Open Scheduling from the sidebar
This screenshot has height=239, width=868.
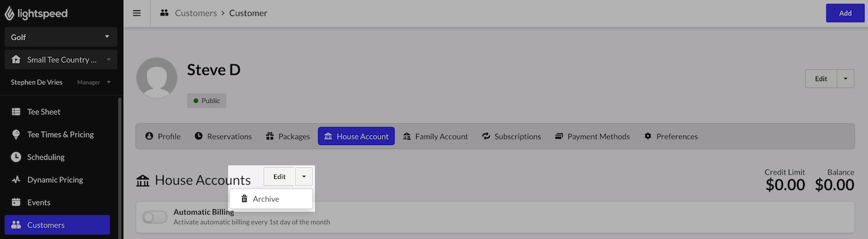pos(57,157)
